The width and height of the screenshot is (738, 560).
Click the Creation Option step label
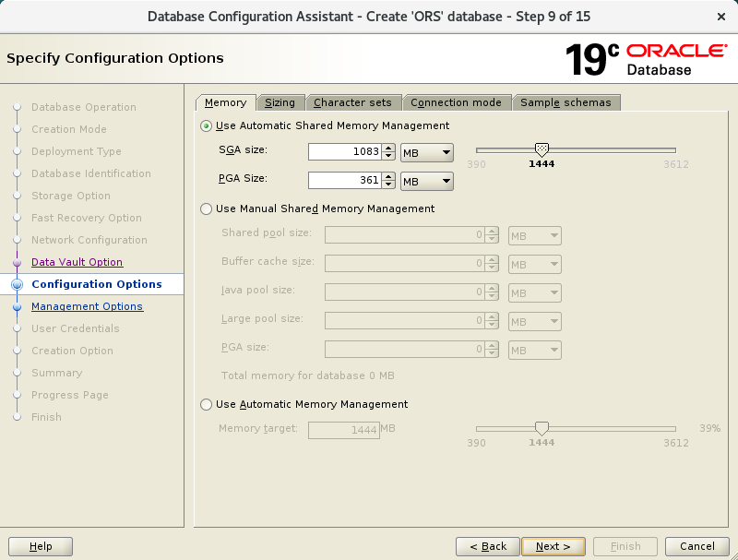73,351
